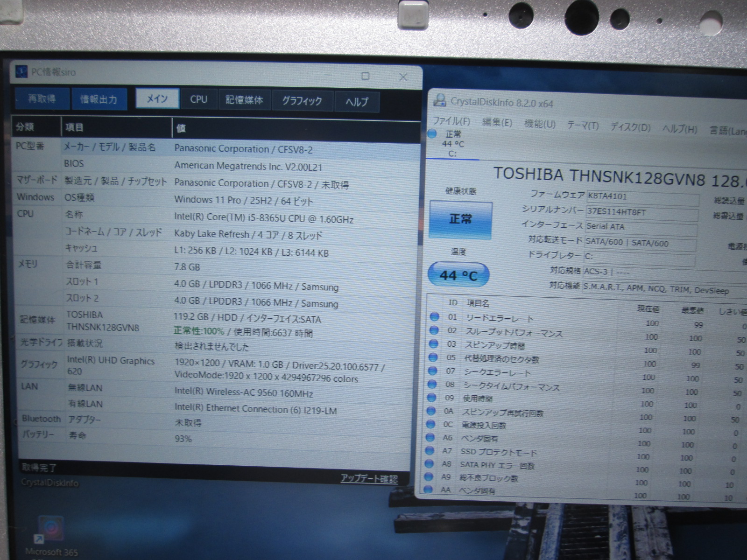Click status circle for 09 使用時間
This screenshot has height=560, width=747.
431,398
